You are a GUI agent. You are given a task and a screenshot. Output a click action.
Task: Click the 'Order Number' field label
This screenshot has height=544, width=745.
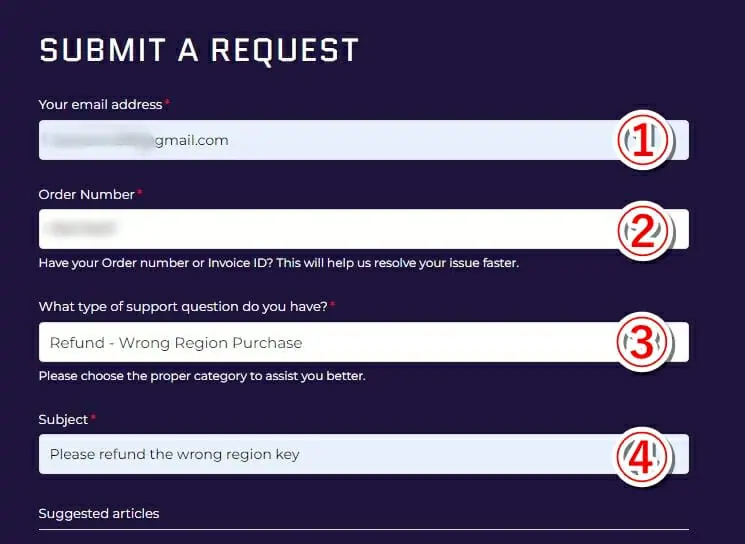(x=86, y=194)
